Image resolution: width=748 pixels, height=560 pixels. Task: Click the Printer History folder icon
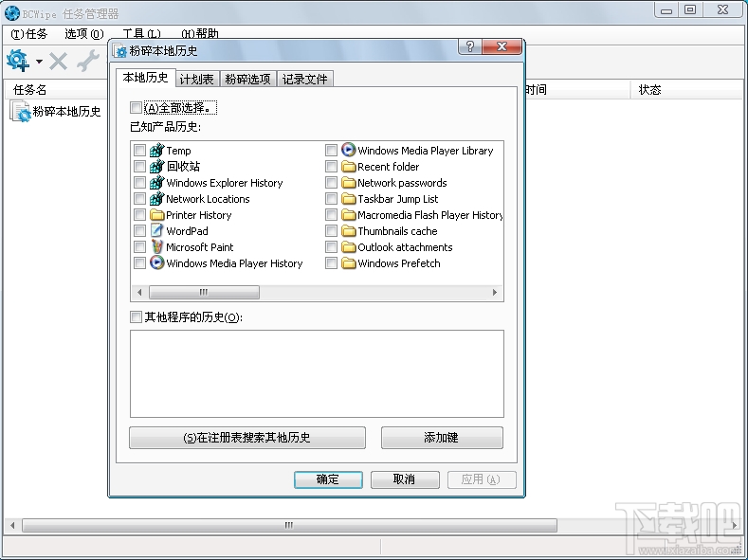tap(157, 215)
